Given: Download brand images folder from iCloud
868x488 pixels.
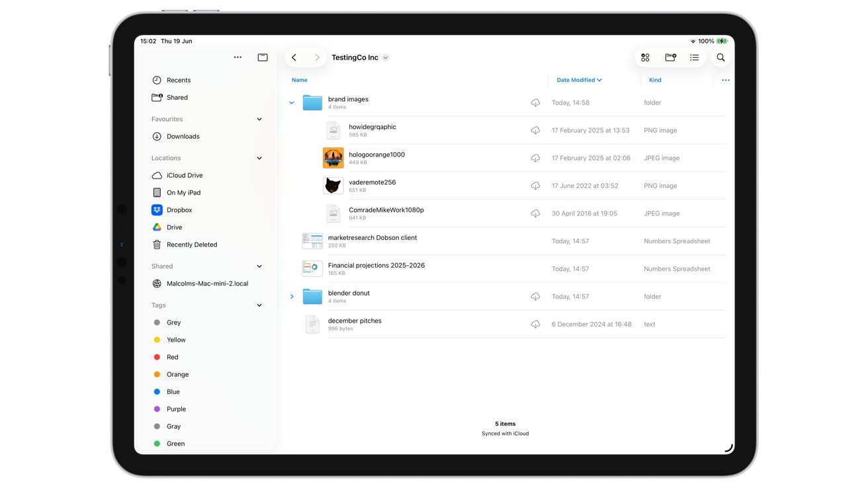Looking at the screenshot, I should click(535, 102).
